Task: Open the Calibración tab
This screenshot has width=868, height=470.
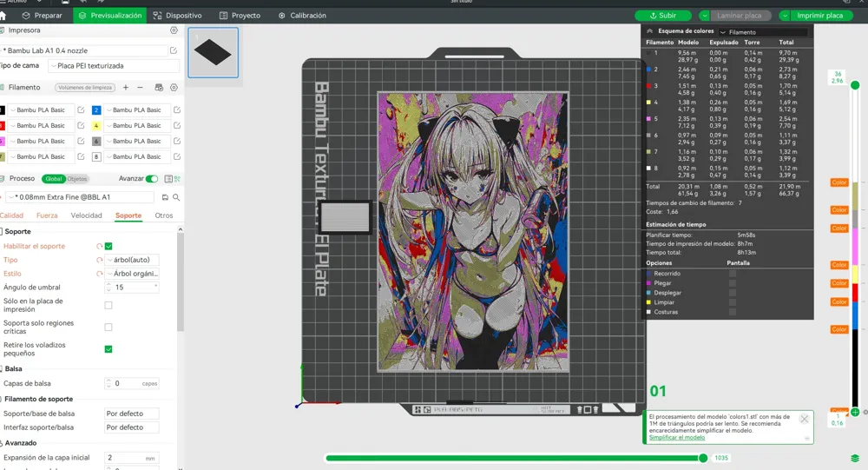Action: coord(302,16)
